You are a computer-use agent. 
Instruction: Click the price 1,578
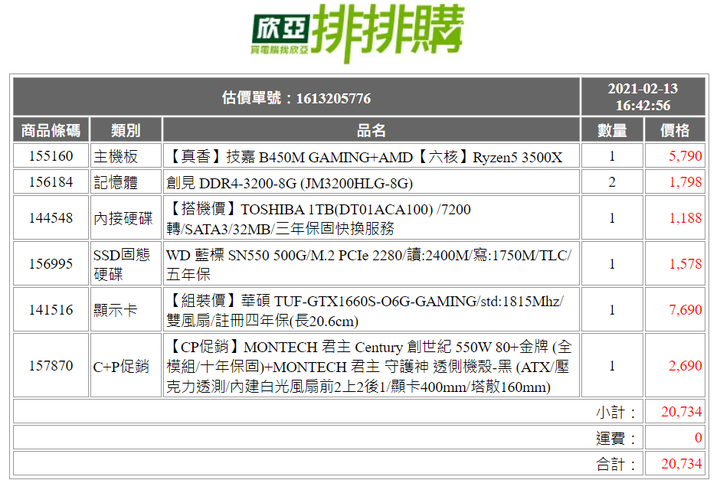(675, 264)
